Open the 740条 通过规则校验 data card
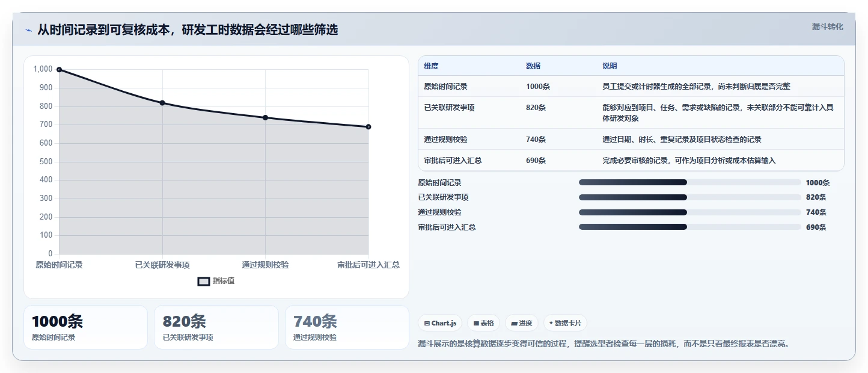The width and height of the screenshot is (868, 373). click(347, 327)
